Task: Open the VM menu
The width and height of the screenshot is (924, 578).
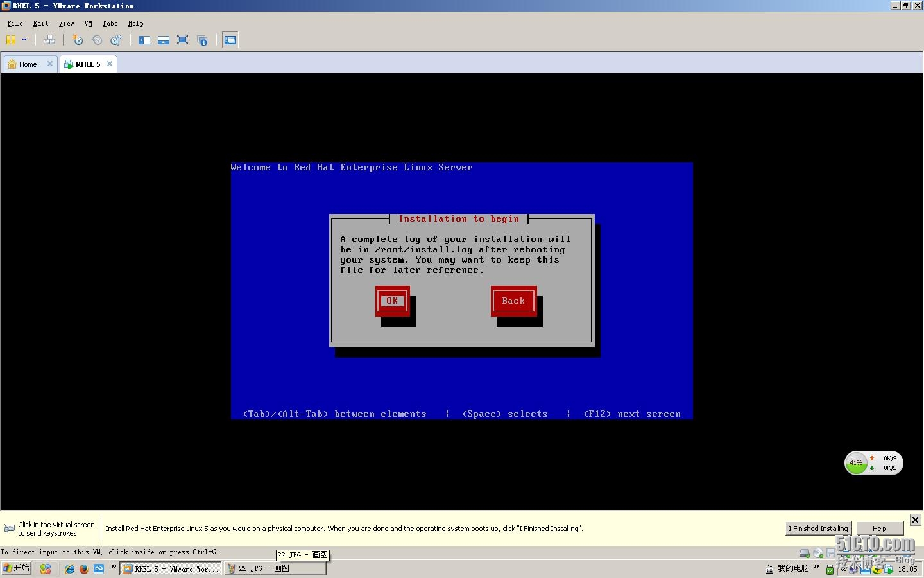Action: click(x=89, y=23)
